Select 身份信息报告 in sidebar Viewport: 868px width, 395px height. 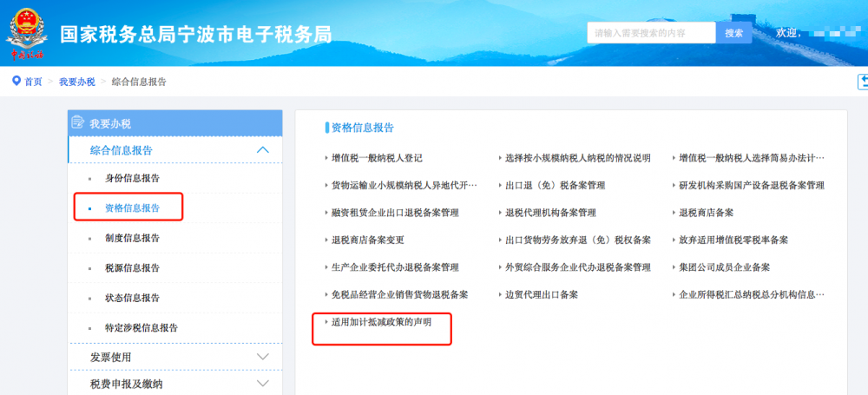coord(132,178)
